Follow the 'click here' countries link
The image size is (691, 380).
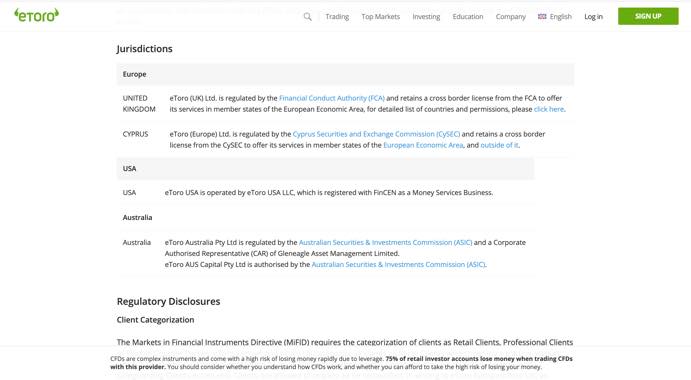coord(549,109)
